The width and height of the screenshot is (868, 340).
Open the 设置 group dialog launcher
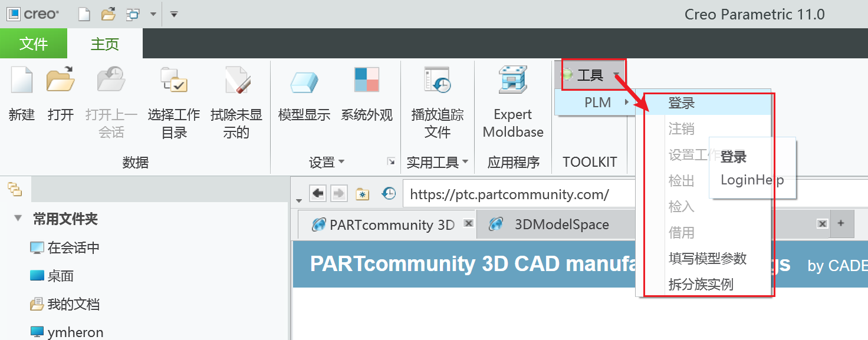[x=390, y=161]
